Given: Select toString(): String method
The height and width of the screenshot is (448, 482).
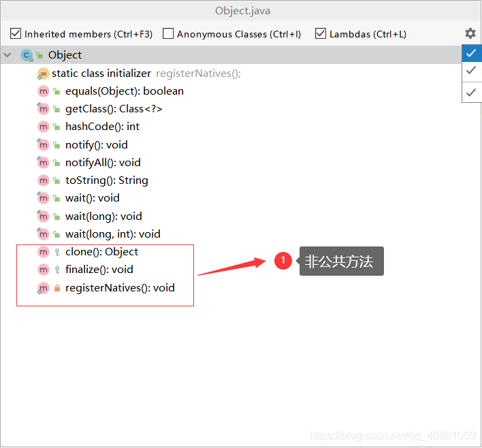Looking at the screenshot, I should point(106,180).
